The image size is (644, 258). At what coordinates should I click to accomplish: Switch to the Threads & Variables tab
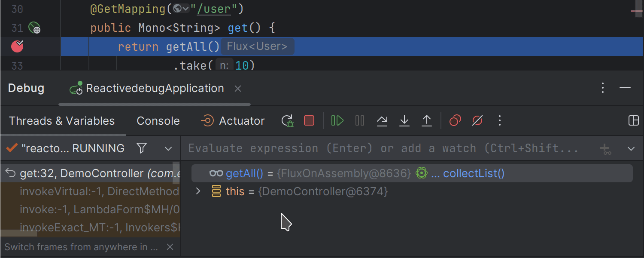[62, 121]
